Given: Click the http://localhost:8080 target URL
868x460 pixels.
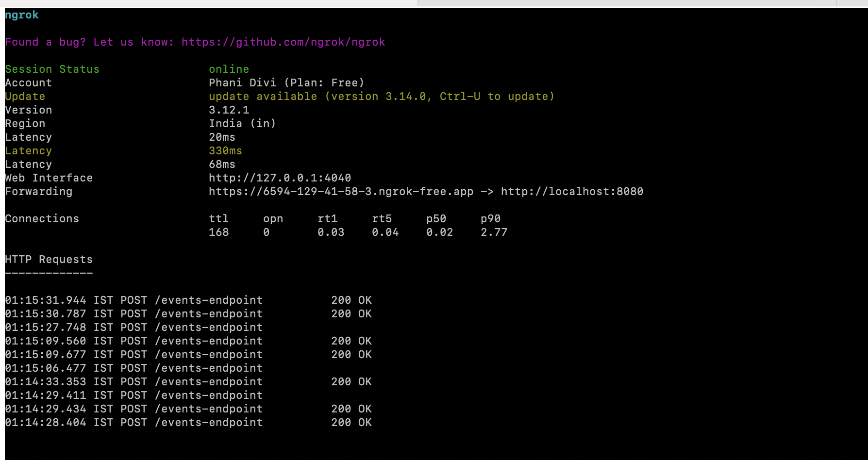Looking at the screenshot, I should point(572,192).
